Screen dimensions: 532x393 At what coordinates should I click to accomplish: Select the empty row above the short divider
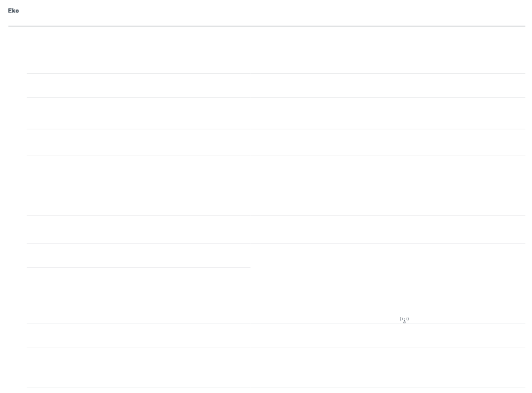pyautogui.click(x=276, y=255)
